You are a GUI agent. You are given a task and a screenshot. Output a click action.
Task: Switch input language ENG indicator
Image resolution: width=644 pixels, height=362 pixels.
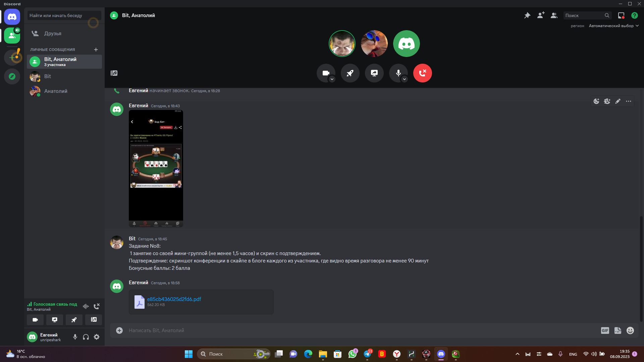(x=573, y=354)
